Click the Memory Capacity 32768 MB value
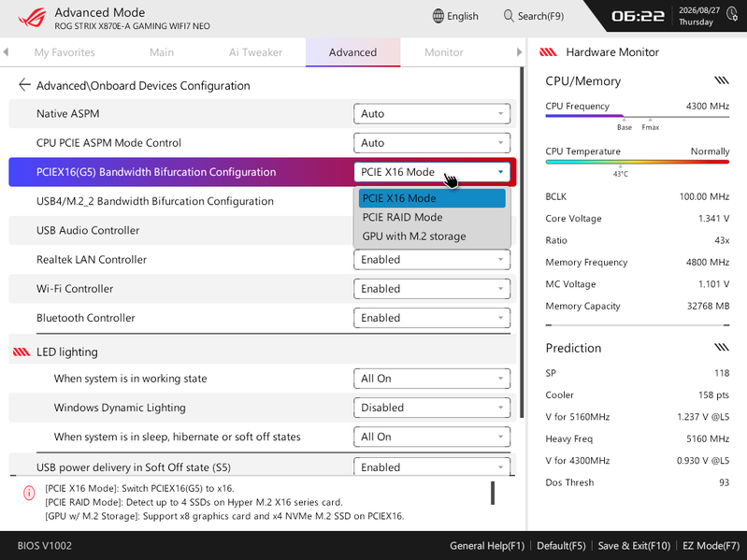 click(708, 306)
